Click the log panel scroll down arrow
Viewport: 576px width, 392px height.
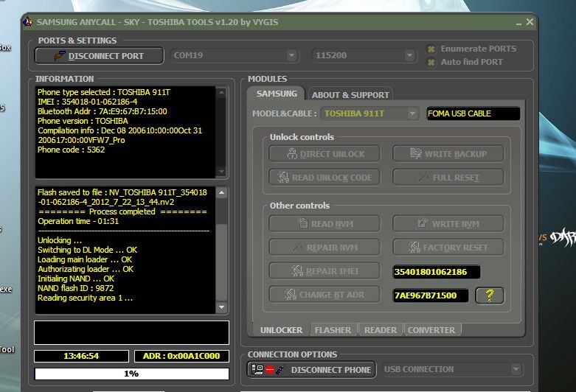(221, 307)
